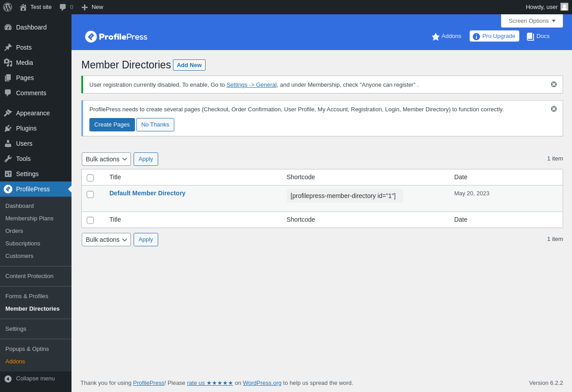Click the Version 6.2.2 footer text

[546, 383]
